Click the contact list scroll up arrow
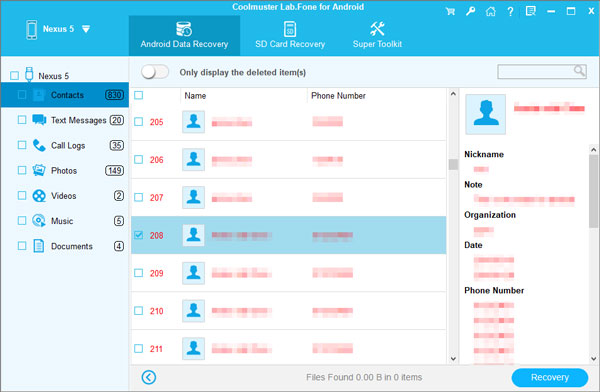Screen dimensions: 600x392 point(453,93)
